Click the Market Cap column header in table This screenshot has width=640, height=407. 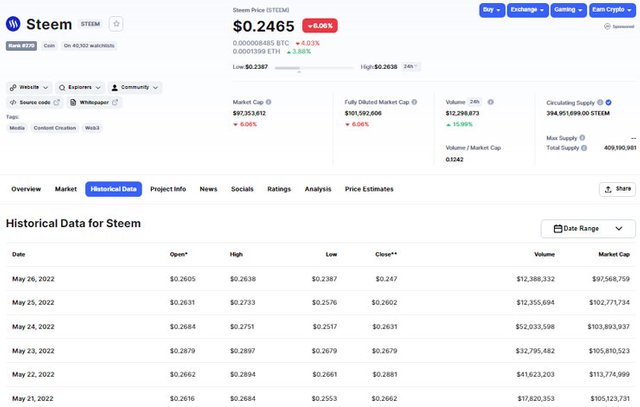[614, 254]
